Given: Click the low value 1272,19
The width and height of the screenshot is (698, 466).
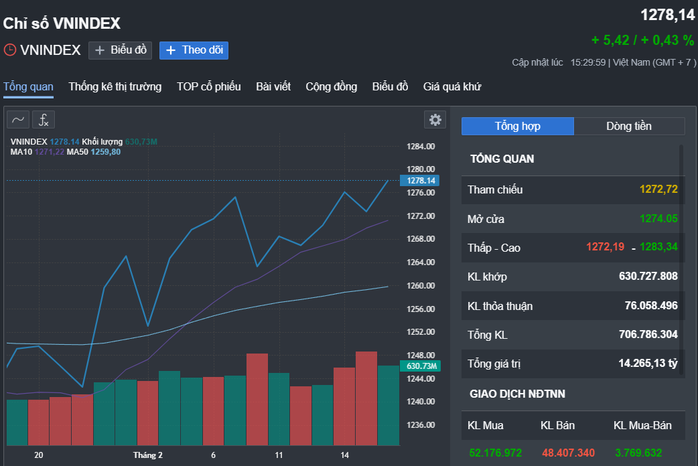Looking at the screenshot, I should tap(605, 247).
